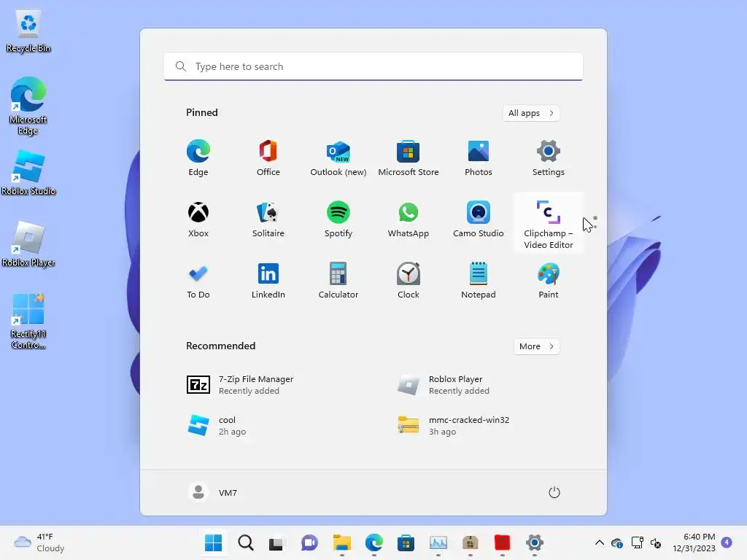747x560 pixels.
Task: Click the network tray icon
Action: pyautogui.click(x=637, y=542)
